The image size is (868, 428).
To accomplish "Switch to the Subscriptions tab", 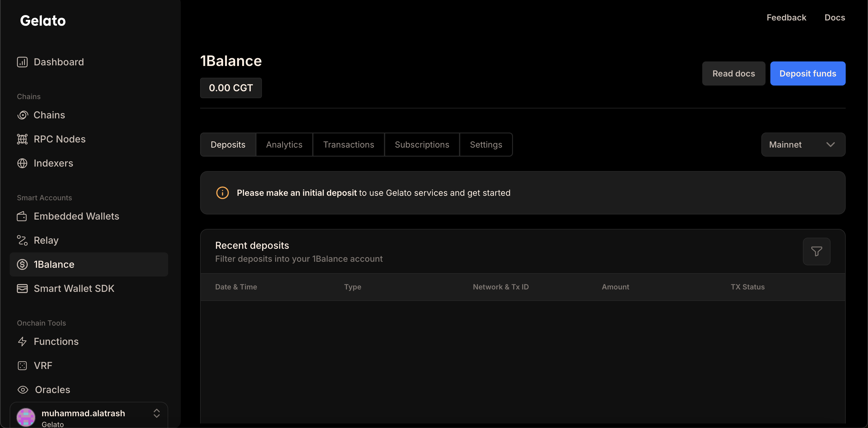I will point(422,145).
